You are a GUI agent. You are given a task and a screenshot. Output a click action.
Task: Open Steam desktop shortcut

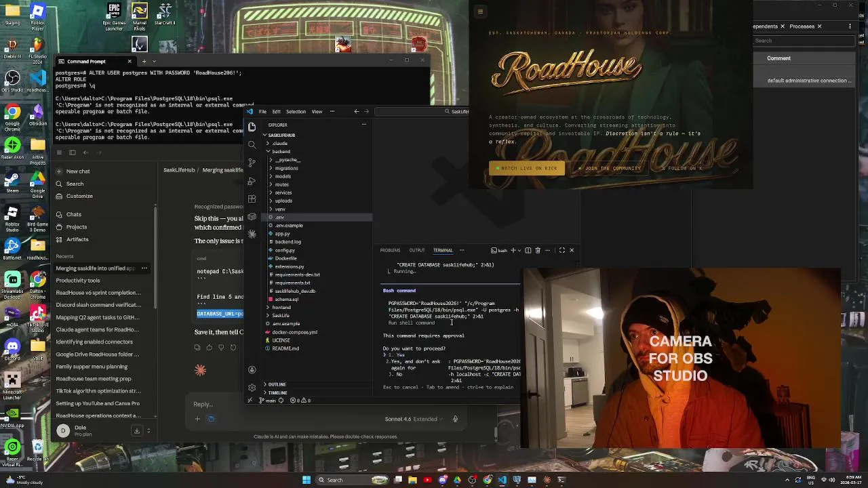[x=12, y=182]
